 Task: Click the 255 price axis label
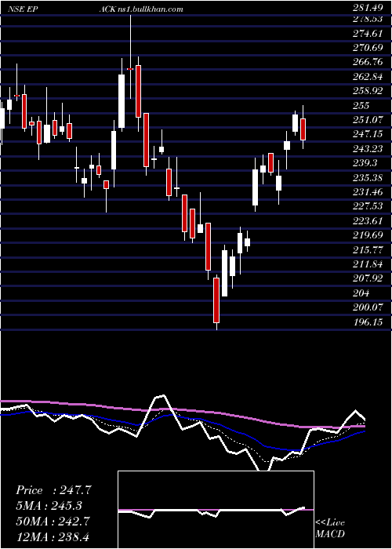click(x=361, y=106)
